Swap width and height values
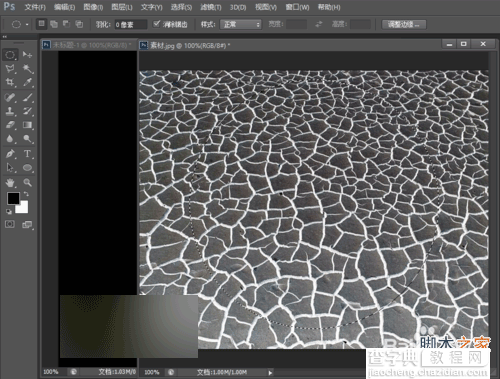 [x=319, y=24]
